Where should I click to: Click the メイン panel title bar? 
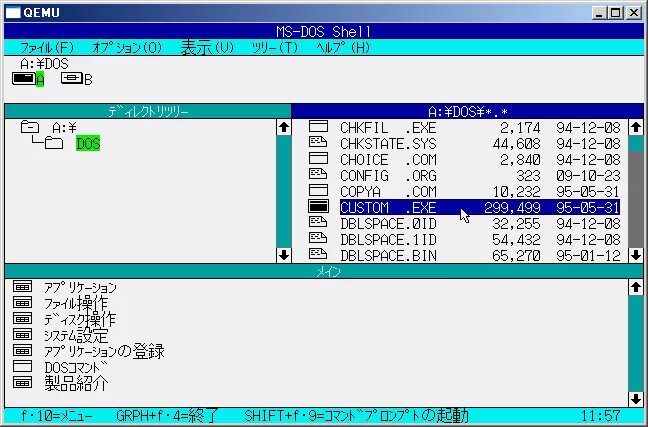pyautogui.click(x=324, y=271)
